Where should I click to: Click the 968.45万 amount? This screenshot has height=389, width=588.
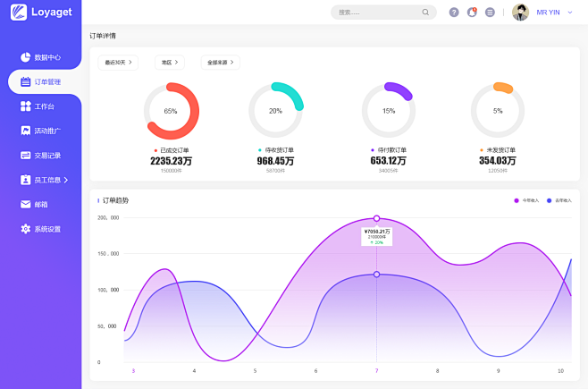click(x=275, y=161)
